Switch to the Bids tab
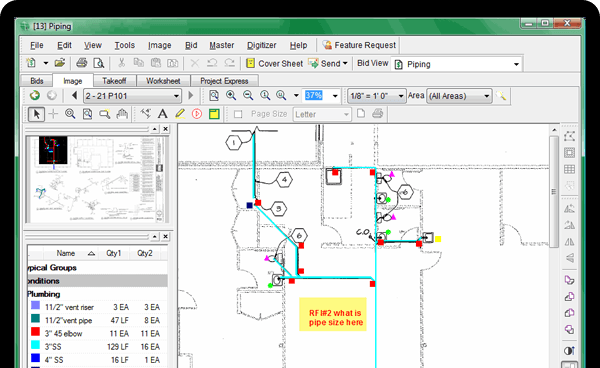Screen dimensions: 600x368 point(37,81)
